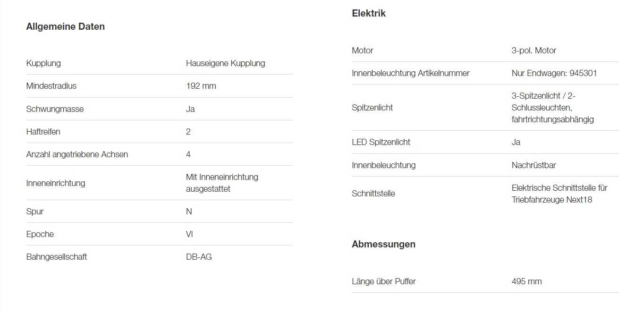
Task: Select the DB-AG railway company value
Action: (199, 257)
